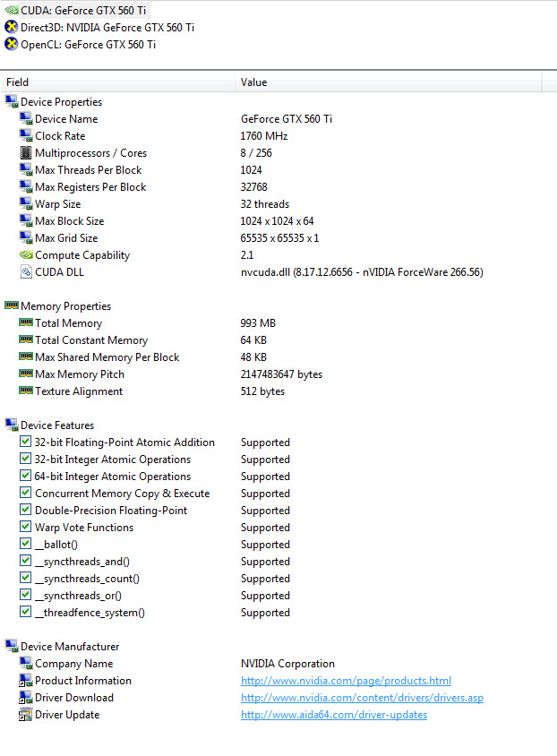This screenshot has width=557, height=756.
Task: Open the nvidia.com products.html link
Action: pyautogui.click(x=346, y=681)
